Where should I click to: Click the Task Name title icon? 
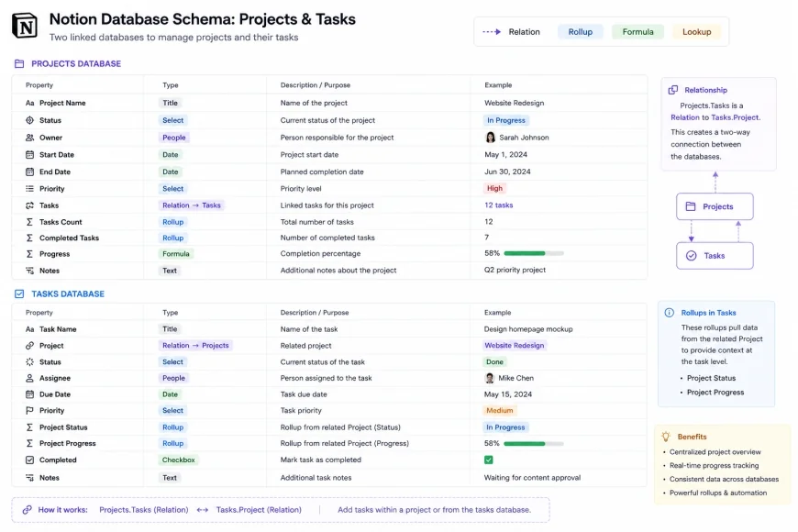coord(29,329)
